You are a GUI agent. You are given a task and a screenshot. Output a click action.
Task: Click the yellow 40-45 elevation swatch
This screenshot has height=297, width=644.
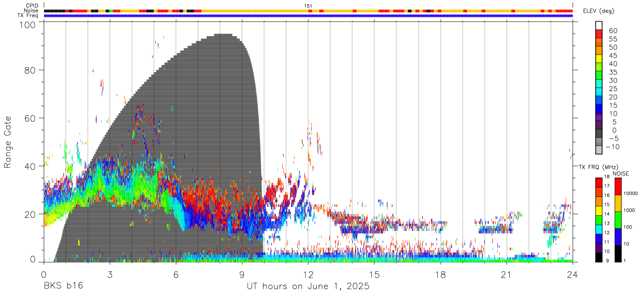tap(598, 59)
